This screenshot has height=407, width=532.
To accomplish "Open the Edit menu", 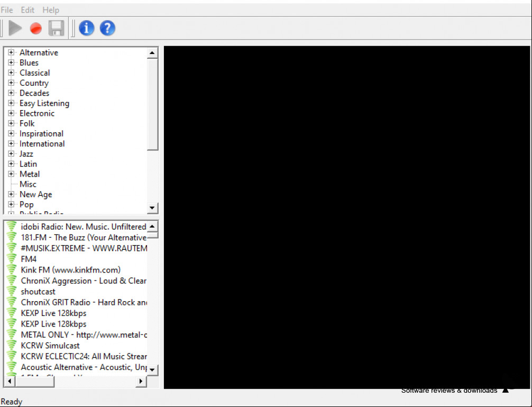I will (27, 10).
